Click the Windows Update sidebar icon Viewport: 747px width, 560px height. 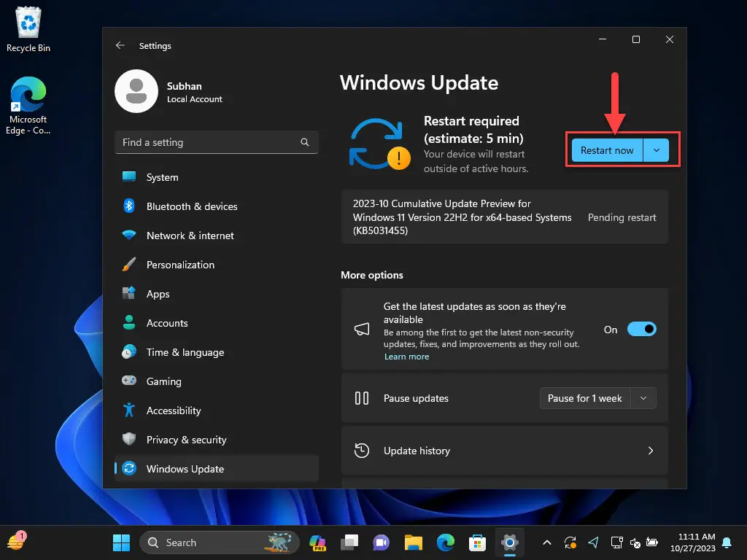[x=129, y=469]
